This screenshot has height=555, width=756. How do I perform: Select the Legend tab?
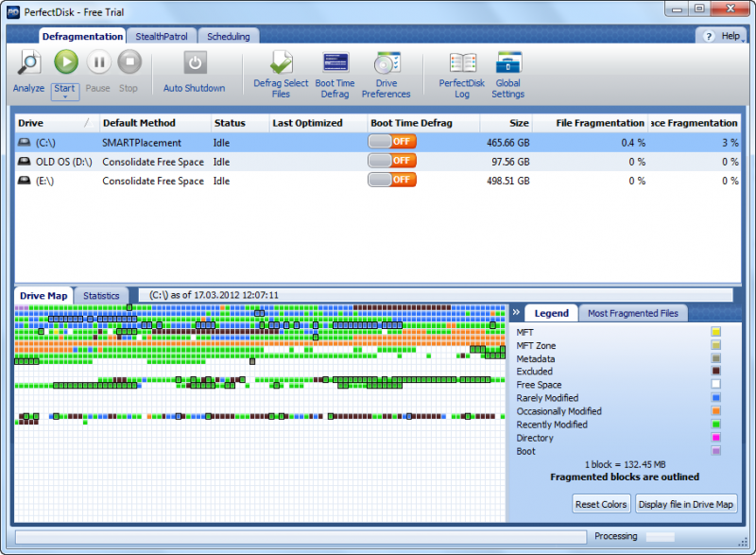[552, 313]
